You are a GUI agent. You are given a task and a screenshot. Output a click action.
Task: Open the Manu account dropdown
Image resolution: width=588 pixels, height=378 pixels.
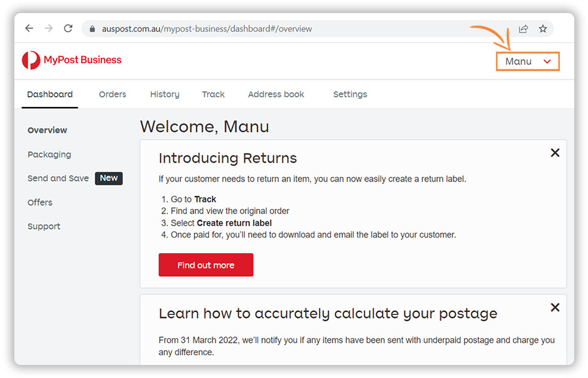[528, 61]
